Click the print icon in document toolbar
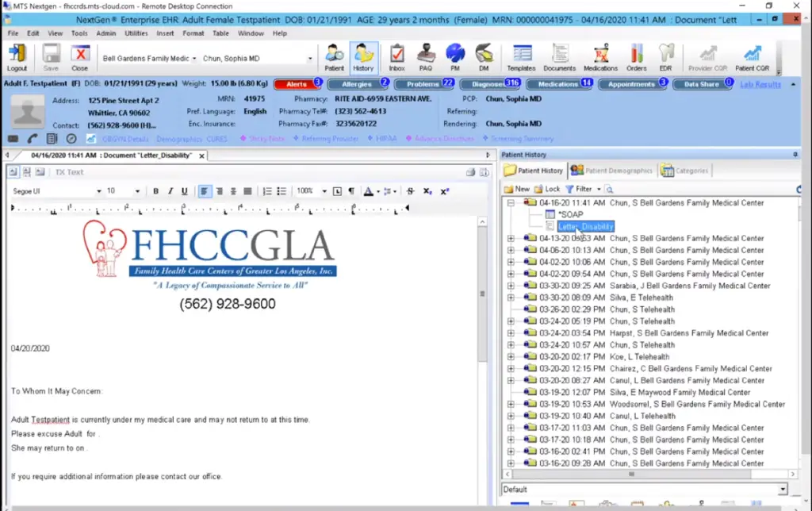Image resolution: width=812 pixels, height=511 pixels. point(470,172)
